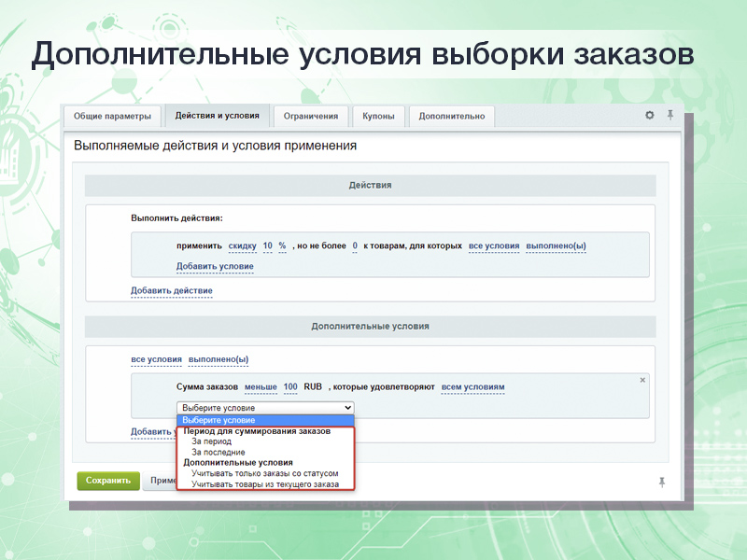
Task: Click the всем условиям link
Action: pyautogui.click(x=472, y=387)
